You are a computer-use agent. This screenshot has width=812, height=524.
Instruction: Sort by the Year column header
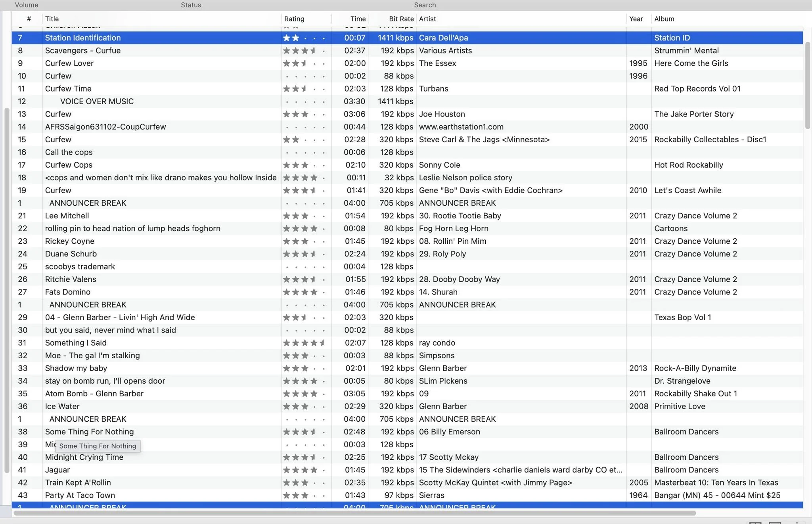pyautogui.click(x=636, y=19)
